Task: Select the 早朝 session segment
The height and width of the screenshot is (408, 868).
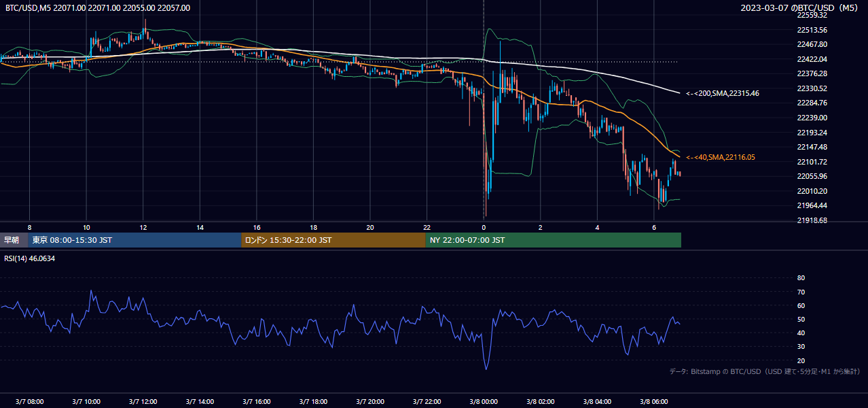Action: pyautogui.click(x=14, y=240)
